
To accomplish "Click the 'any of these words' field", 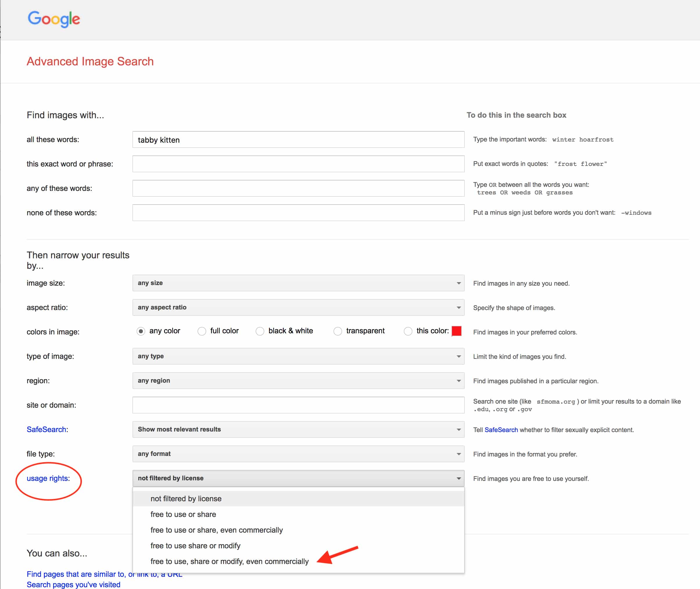I will (298, 188).
